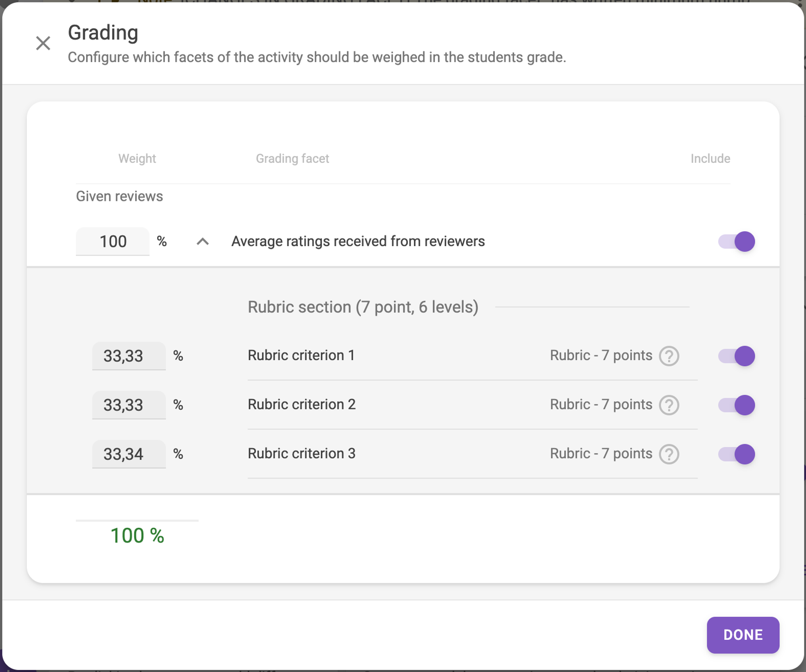Focus the 100 weight field for Given reviews
The image size is (806, 672).
(x=112, y=241)
